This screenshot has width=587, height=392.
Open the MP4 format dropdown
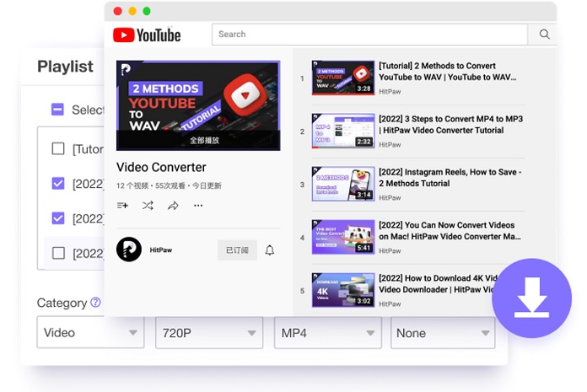pyautogui.click(x=328, y=332)
